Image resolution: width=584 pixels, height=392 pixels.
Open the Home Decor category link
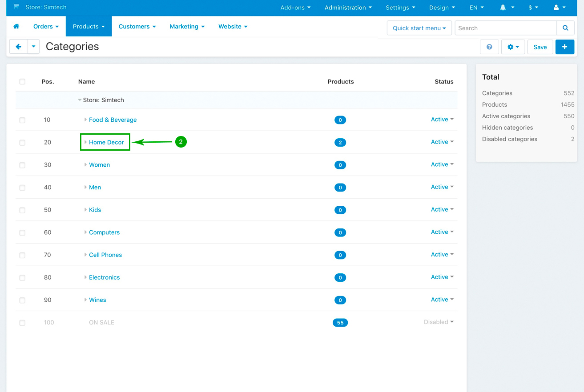[x=106, y=142]
